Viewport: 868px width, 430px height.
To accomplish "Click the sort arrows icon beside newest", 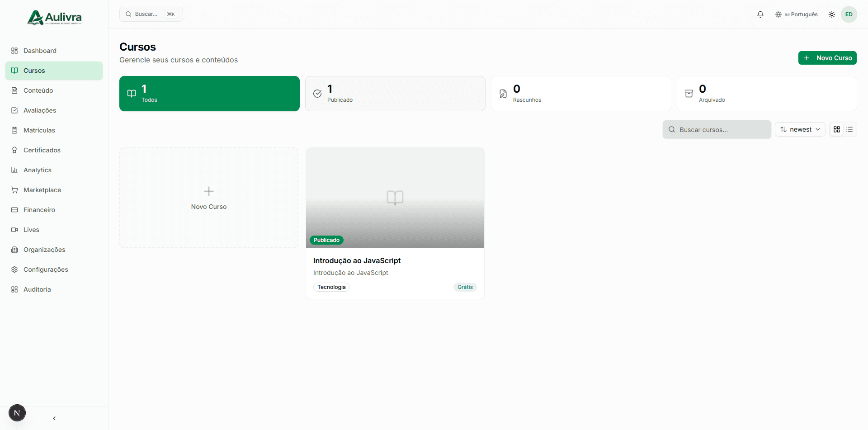I will pos(783,129).
